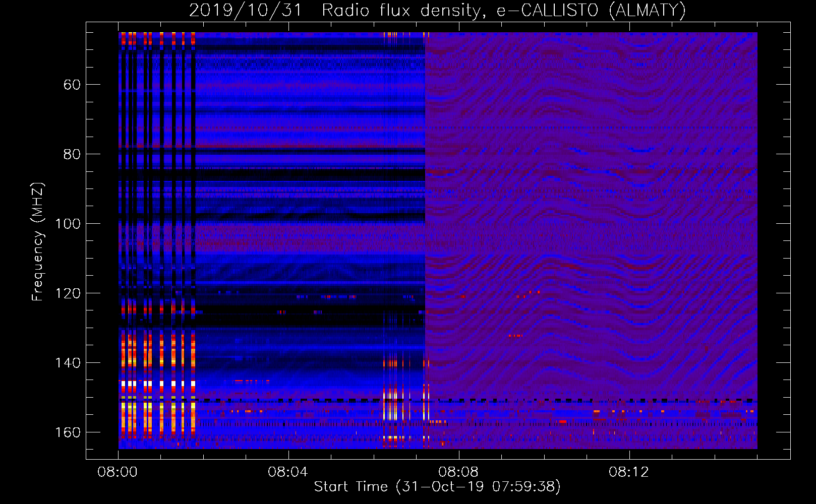Click the 08:08 time tick label
Screen dimensions: 816x504
[458, 472]
